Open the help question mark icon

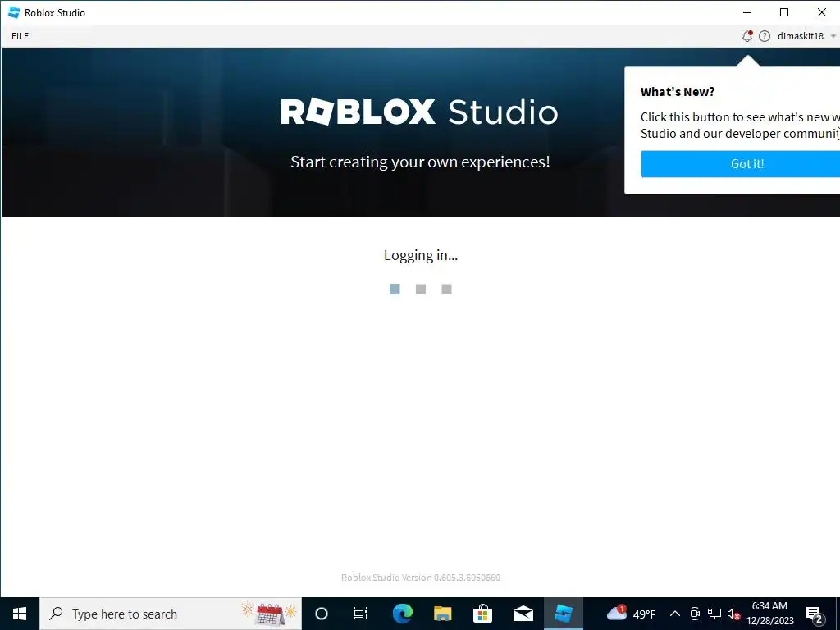765,36
